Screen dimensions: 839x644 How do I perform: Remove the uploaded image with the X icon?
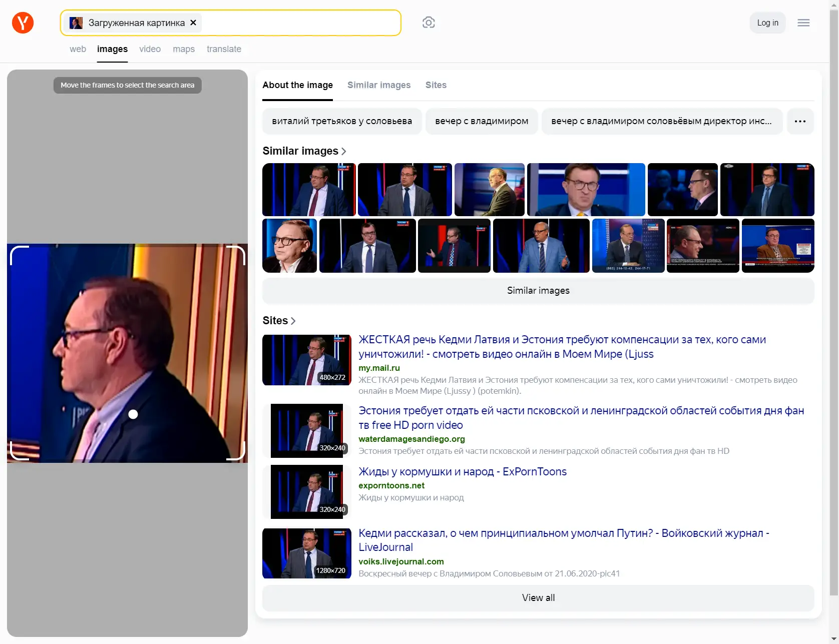193,23
